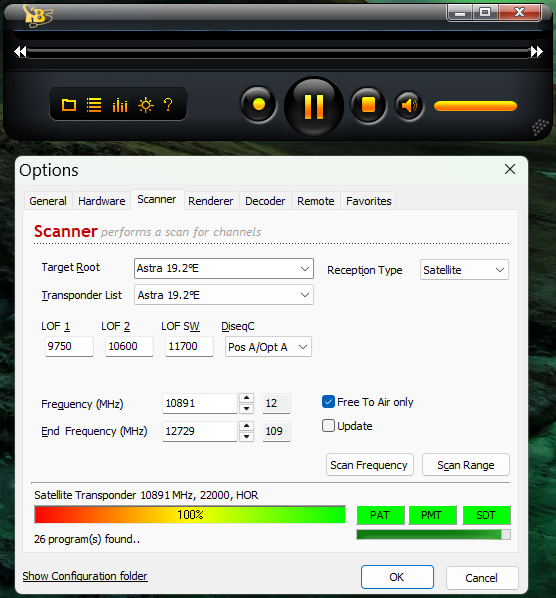Click the playback seek bar

278,51
